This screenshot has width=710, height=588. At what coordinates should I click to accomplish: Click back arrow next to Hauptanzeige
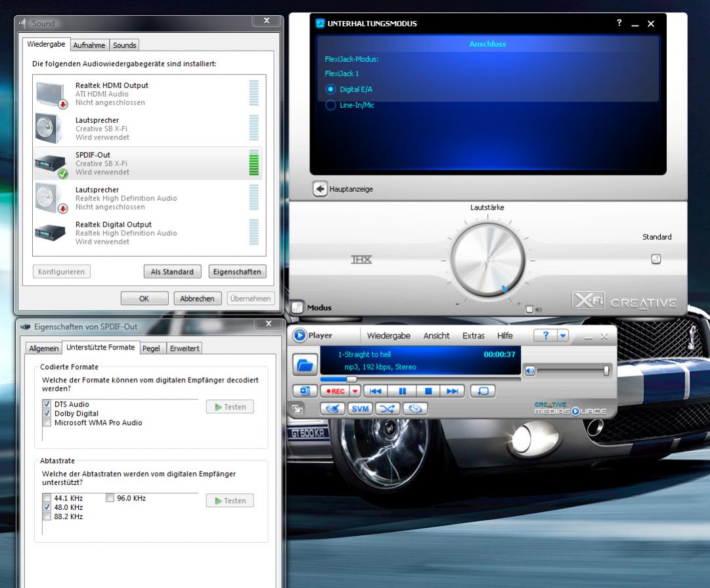click(x=320, y=189)
